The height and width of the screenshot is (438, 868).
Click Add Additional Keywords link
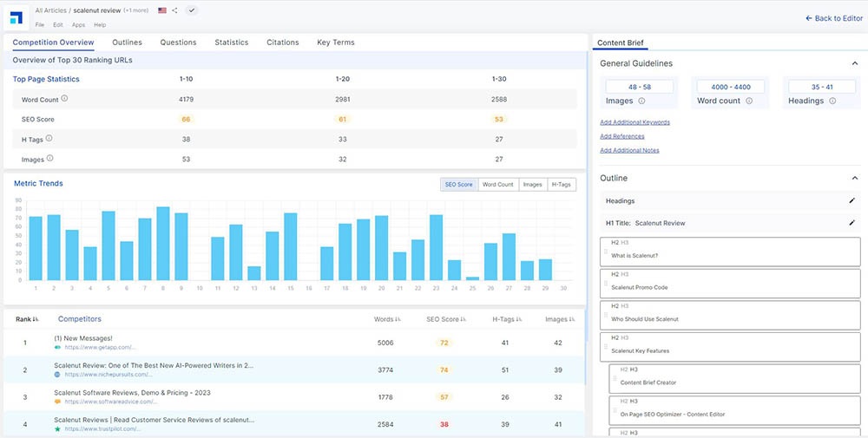click(x=635, y=122)
